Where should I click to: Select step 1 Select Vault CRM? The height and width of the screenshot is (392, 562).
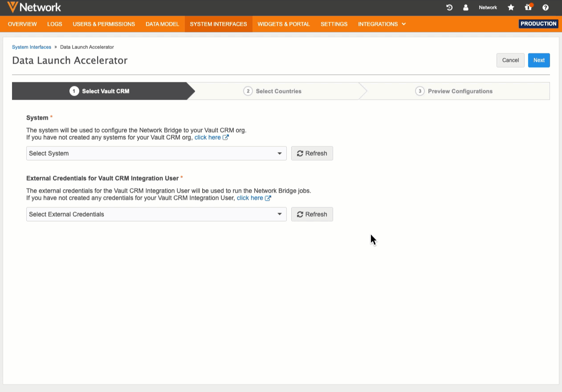coord(103,91)
